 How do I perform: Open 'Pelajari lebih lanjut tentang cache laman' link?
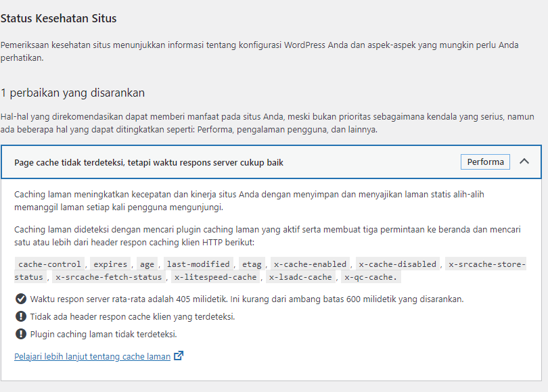click(x=92, y=356)
